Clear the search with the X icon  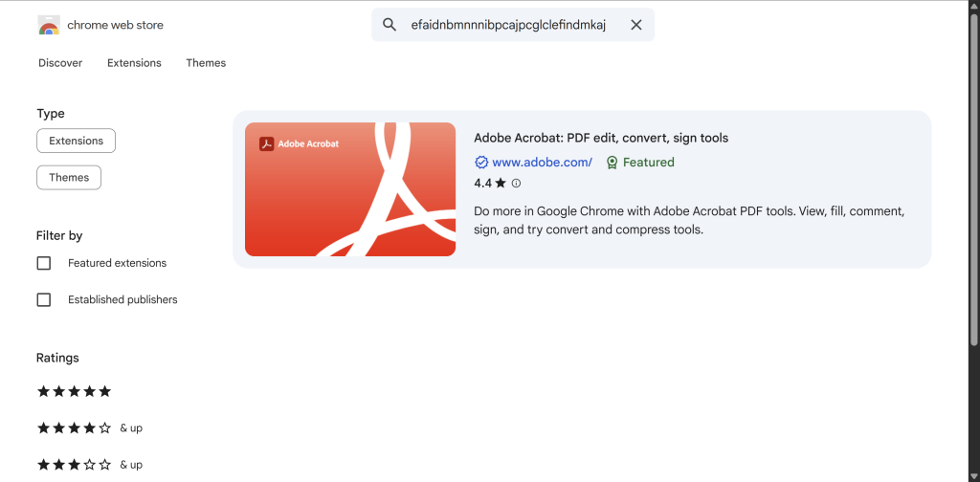(636, 25)
